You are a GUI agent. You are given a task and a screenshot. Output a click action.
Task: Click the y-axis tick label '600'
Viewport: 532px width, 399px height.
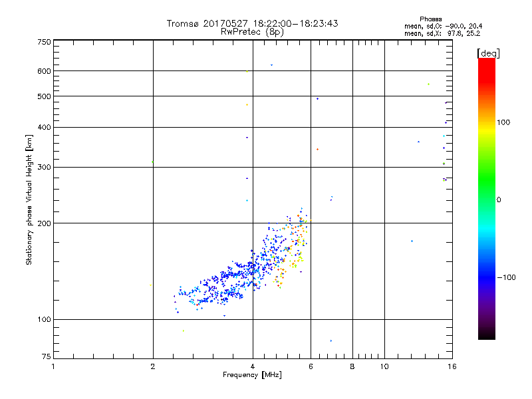pos(44,71)
